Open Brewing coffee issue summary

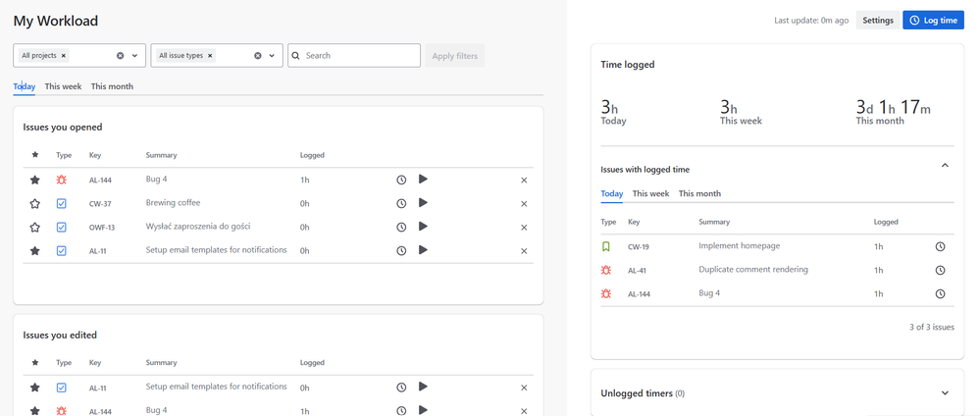(173, 203)
